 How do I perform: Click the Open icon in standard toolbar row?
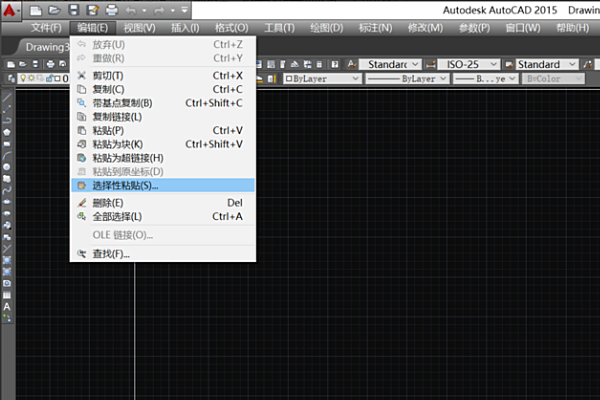(x=23, y=64)
